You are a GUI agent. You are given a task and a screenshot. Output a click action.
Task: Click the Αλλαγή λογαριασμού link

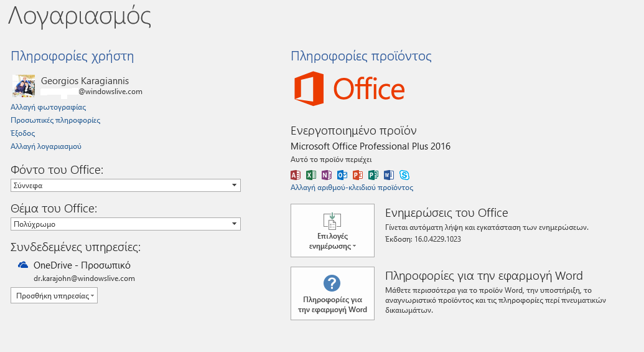[x=46, y=146]
